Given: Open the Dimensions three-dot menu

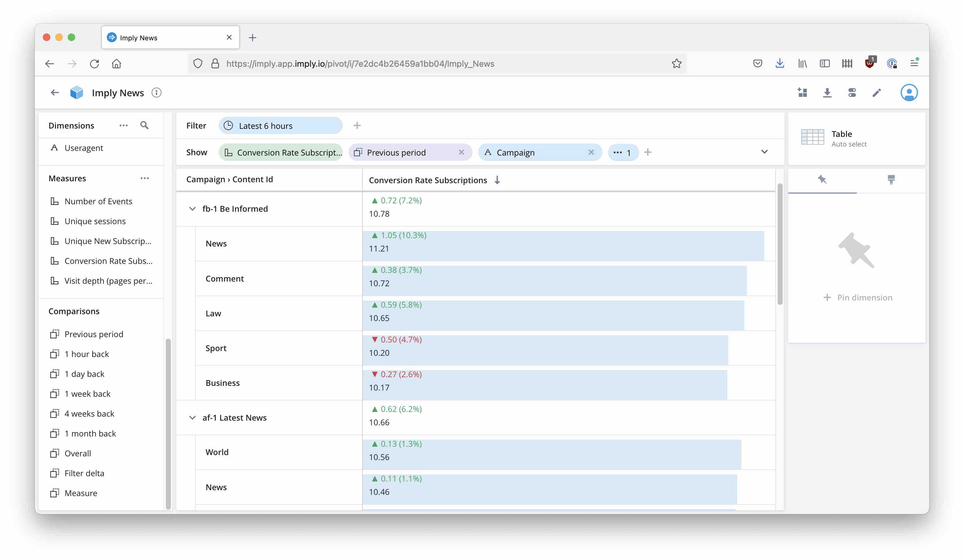Looking at the screenshot, I should click(x=123, y=125).
